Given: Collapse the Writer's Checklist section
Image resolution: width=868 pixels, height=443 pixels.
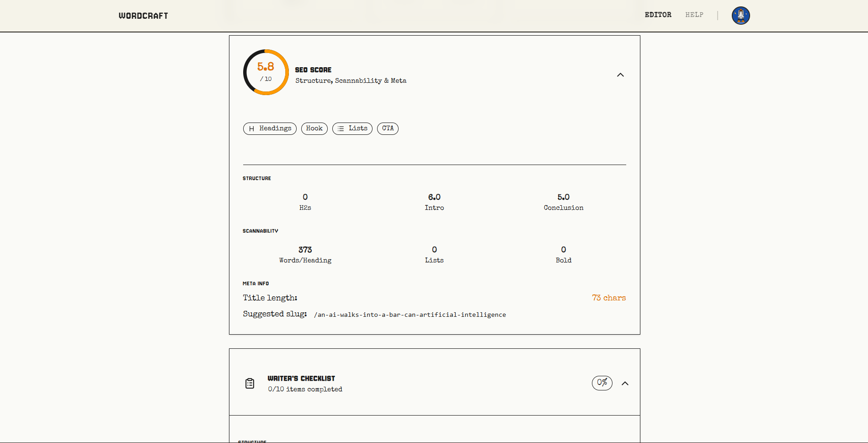Looking at the screenshot, I should [626, 383].
